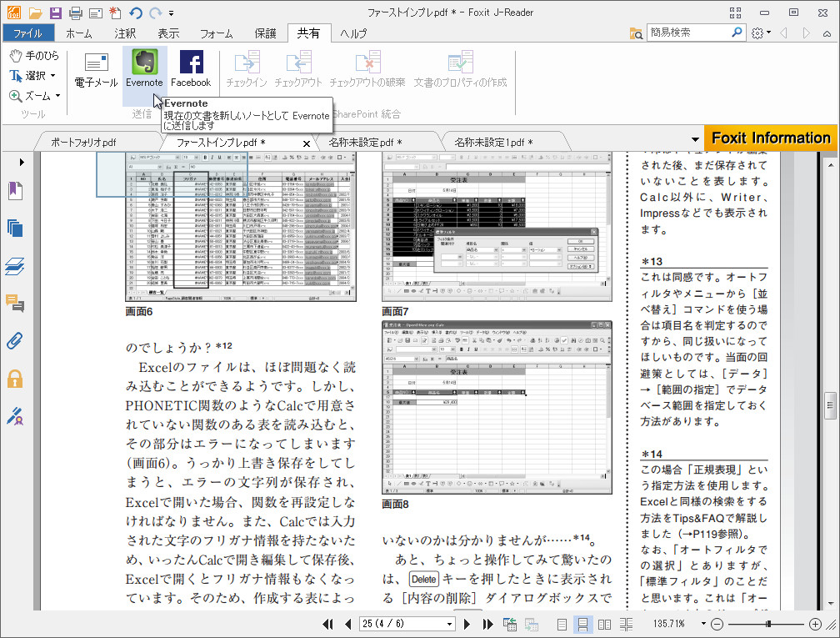Go to the next page
Screen dimensions: 840x638
(465, 622)
